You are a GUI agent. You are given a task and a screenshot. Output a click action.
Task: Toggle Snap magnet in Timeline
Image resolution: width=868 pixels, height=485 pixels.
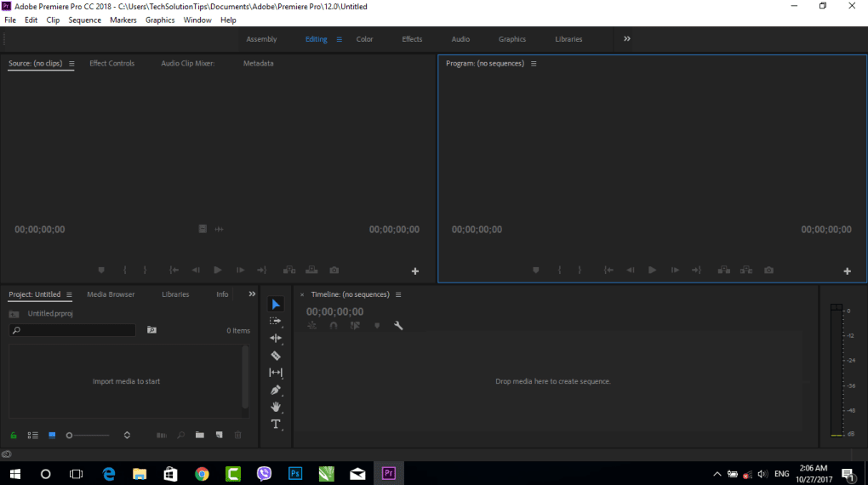point(334,326)
